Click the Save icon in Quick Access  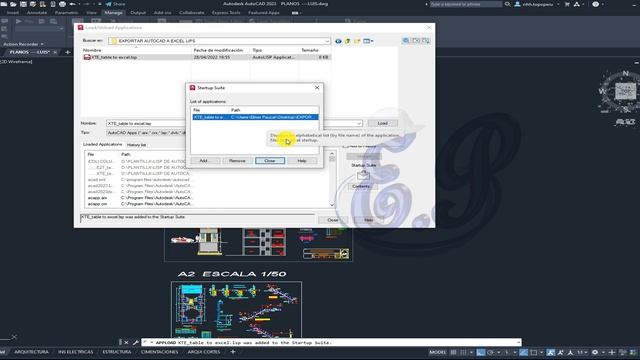pyautogui.click(x=23, y=4)
